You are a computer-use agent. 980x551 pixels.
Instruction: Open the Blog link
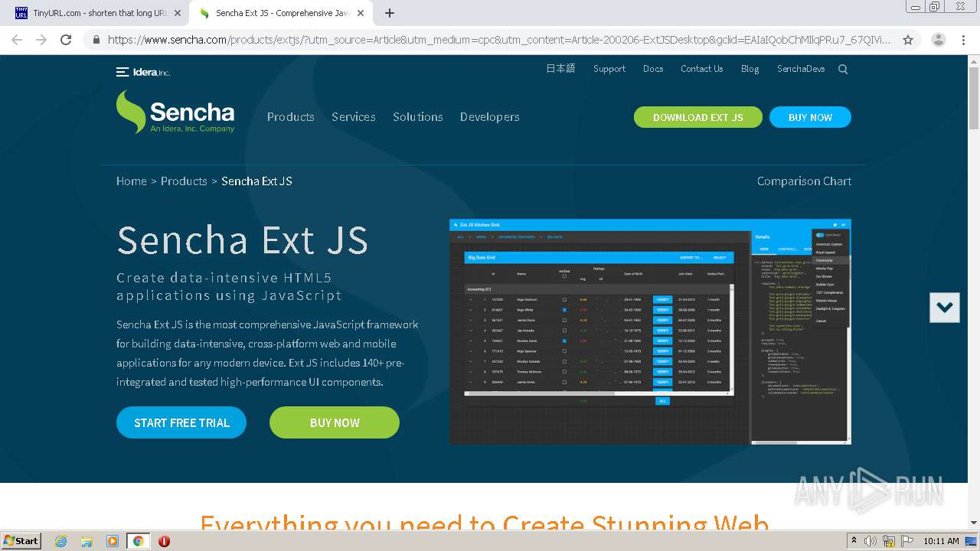pyautogui.click(x=750, y=69)
